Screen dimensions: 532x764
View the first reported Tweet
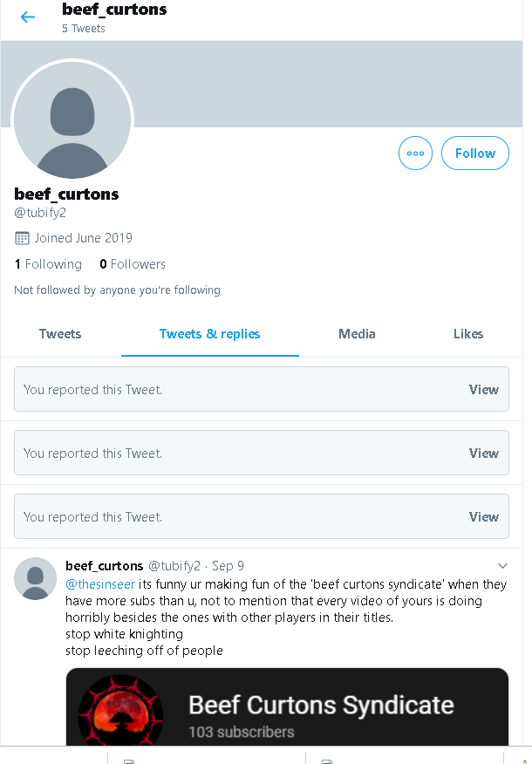484,389
